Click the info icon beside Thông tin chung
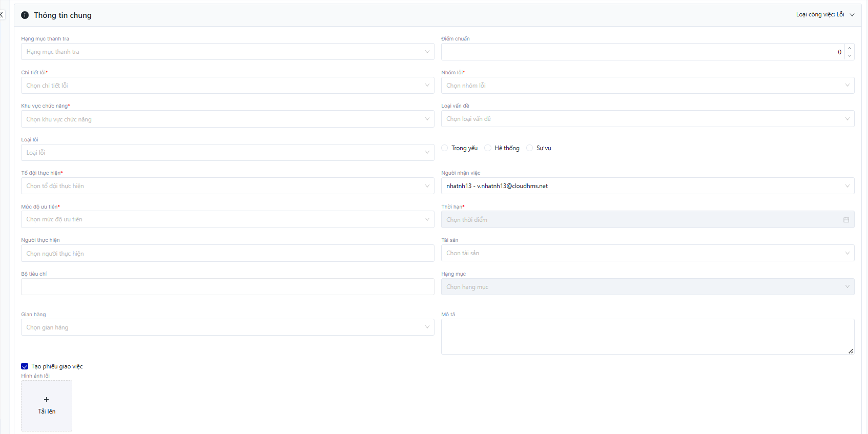The height and width of the screenshot is (434, 868). tap(25, 15)
